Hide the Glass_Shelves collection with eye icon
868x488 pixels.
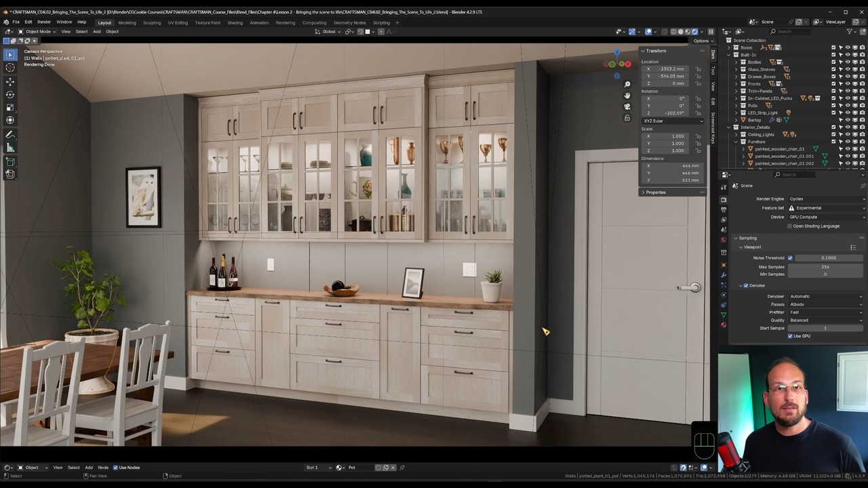(848, 69)
